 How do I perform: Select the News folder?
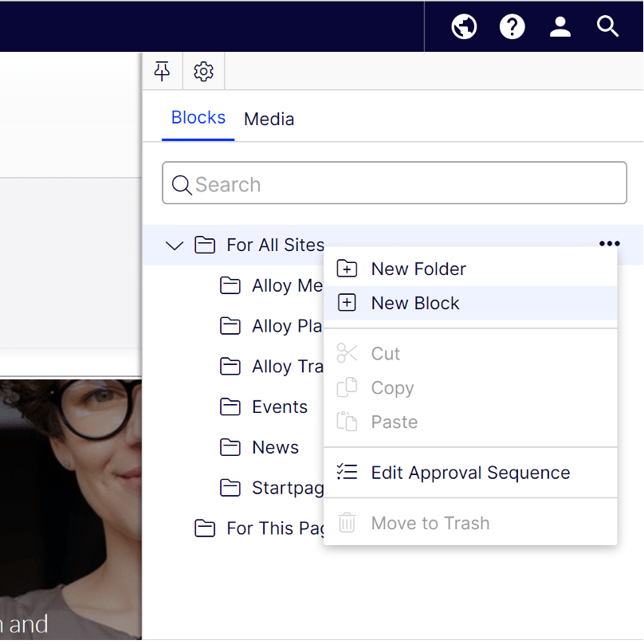(276, 447)
